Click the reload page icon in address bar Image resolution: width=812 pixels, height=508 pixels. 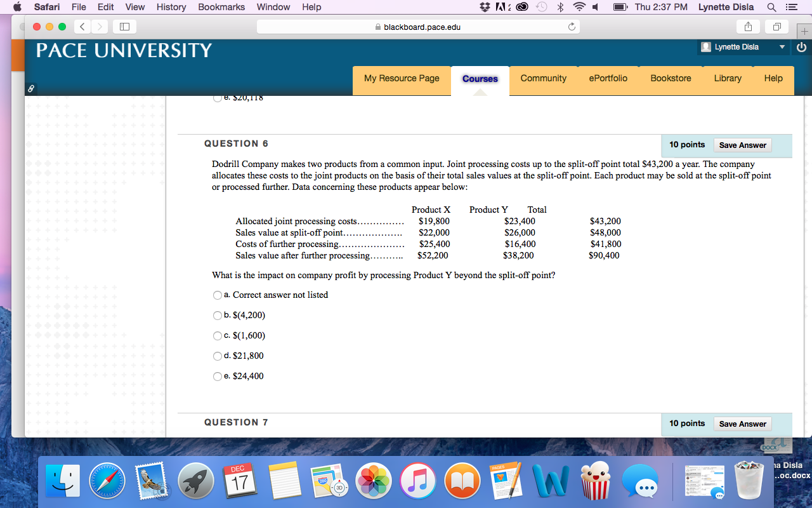[x=571, y=27]
